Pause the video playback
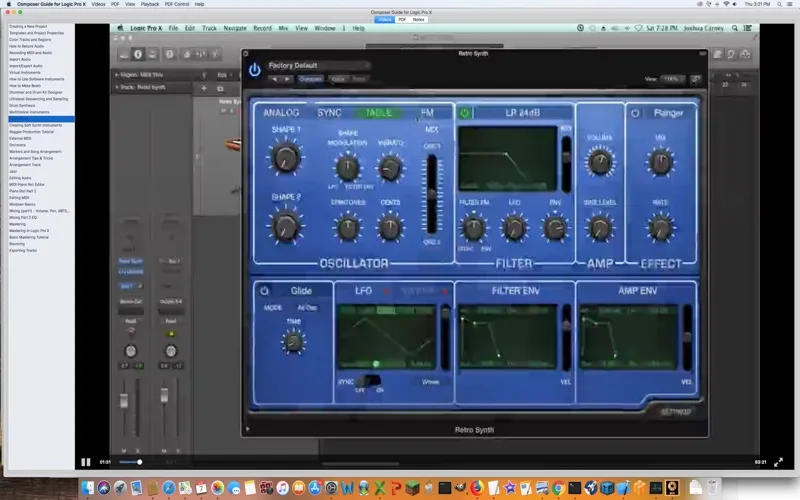 pyautogui.click(x=86, y=462)
